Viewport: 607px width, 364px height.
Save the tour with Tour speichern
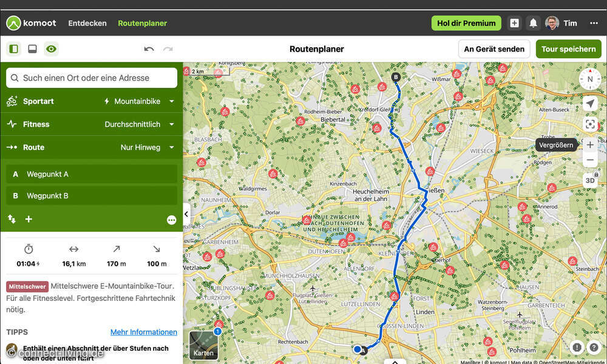pos(568,49)
